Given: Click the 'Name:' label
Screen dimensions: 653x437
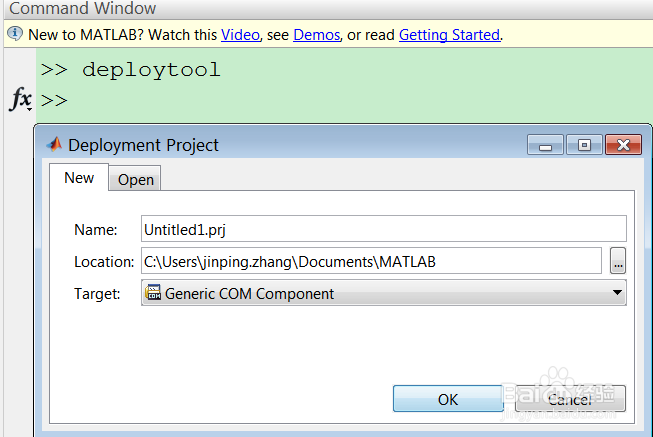Looking at the screenshot, I should click(x=96, y=230).
